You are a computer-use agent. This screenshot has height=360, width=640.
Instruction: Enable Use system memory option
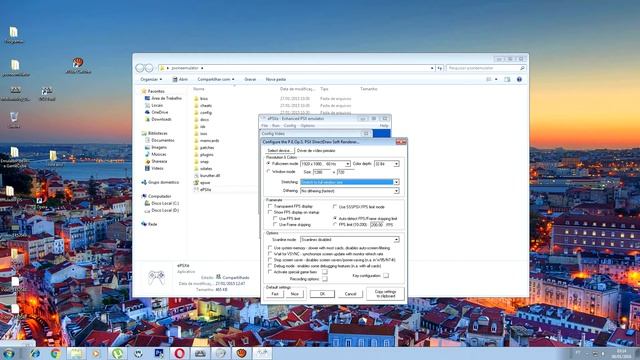coord(270,248)
